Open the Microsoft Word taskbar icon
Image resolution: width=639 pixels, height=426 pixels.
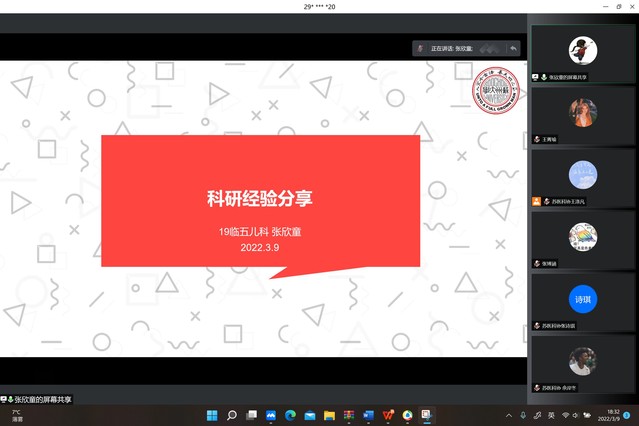point(368,415)
